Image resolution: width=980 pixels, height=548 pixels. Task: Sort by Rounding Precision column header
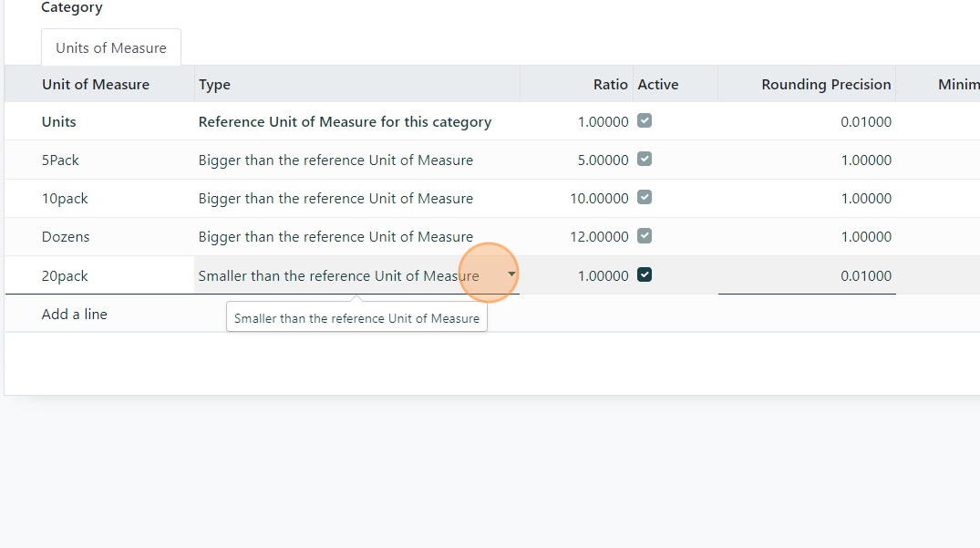click(826, 85)
